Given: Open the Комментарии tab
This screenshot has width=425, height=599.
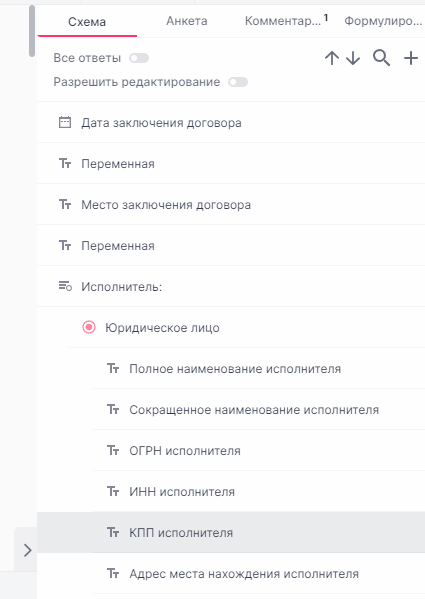Looking at the screenshot, I should pos(286,21).
